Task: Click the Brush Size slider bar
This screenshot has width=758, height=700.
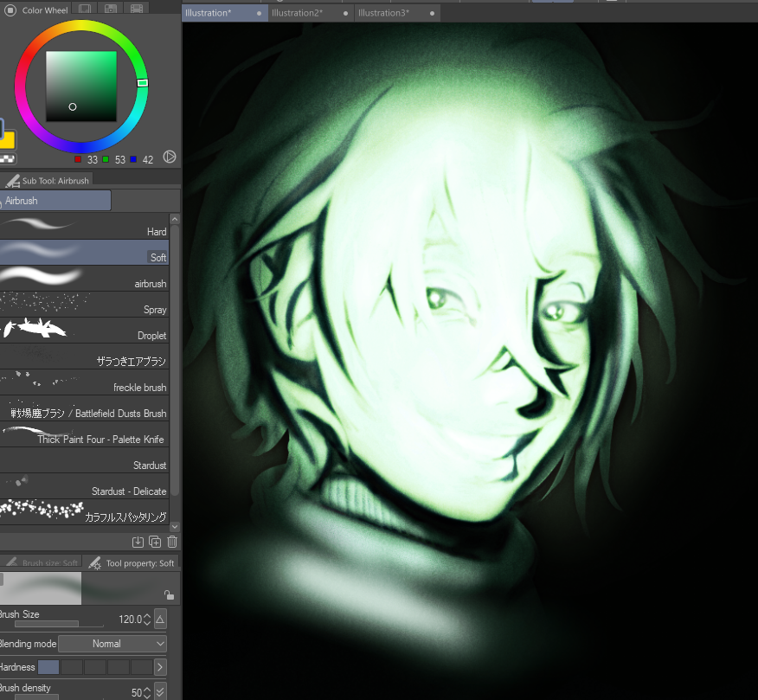Action: 52,624
